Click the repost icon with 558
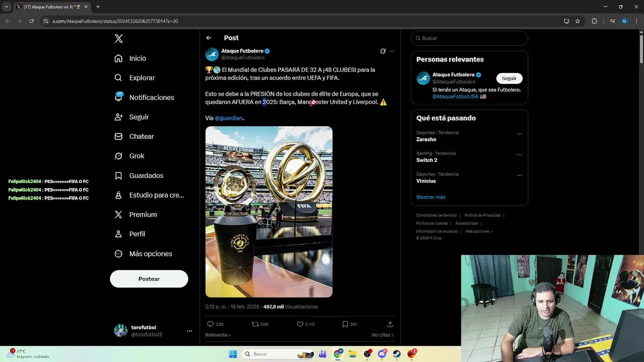 tap(255, 324)
